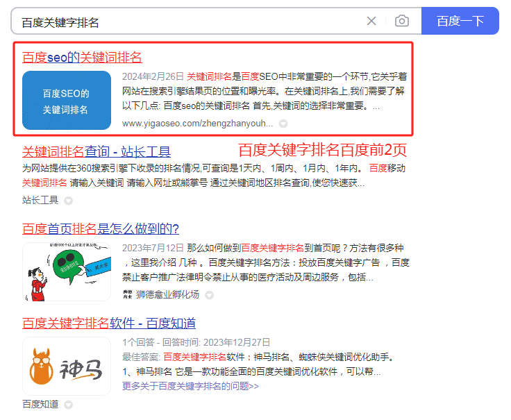Open 百度关键字排名软件 - 百度知道 result title
The width and height of the screenshot is (511, 420).
click(x=109, y=324)
